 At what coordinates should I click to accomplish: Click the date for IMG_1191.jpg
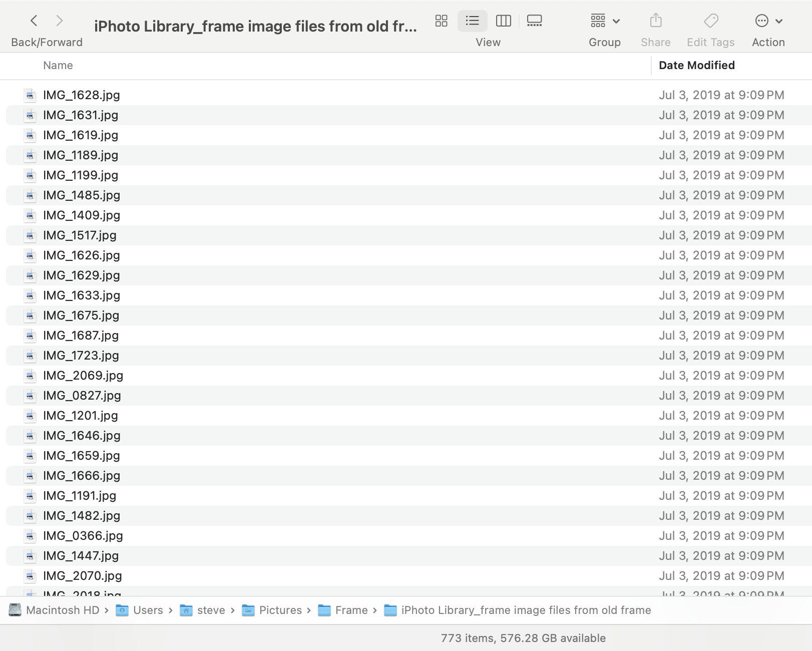721,496
